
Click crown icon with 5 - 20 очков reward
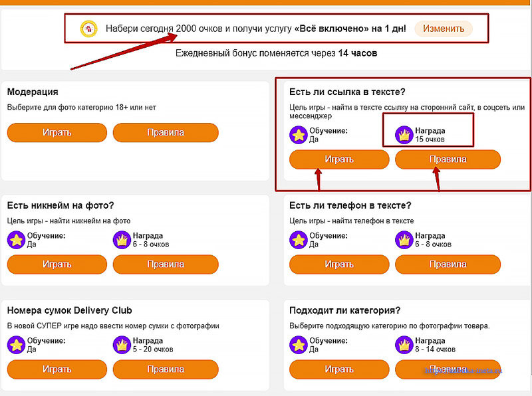tap(122, 345)
